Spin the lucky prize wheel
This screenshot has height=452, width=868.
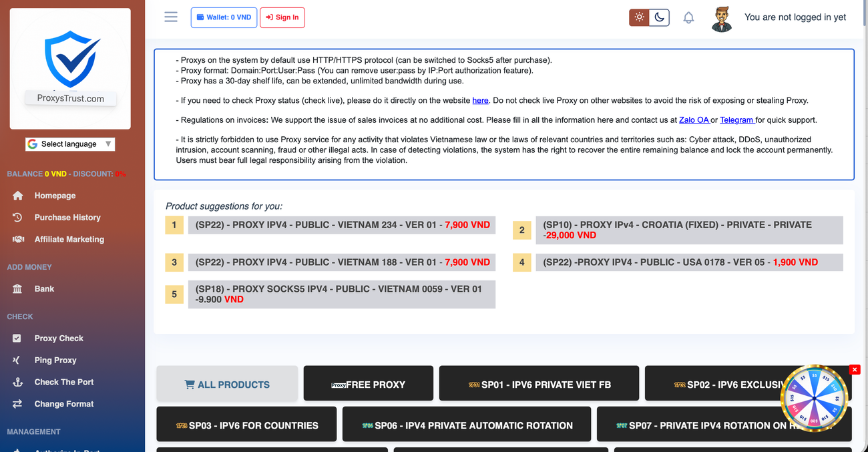(814, 398)
